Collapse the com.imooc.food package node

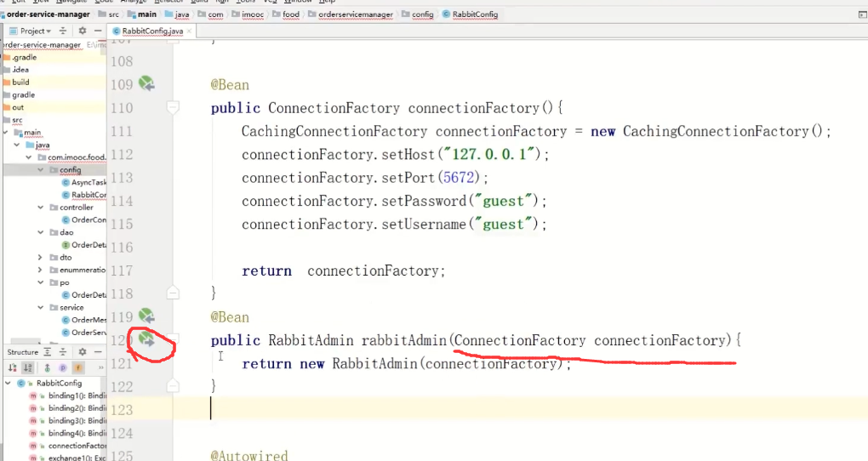(29, 157)
